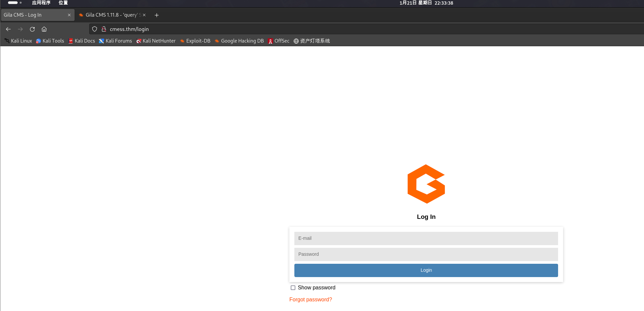Click the Password input field
Screen dimensions: 644x311
pos(426,254)
